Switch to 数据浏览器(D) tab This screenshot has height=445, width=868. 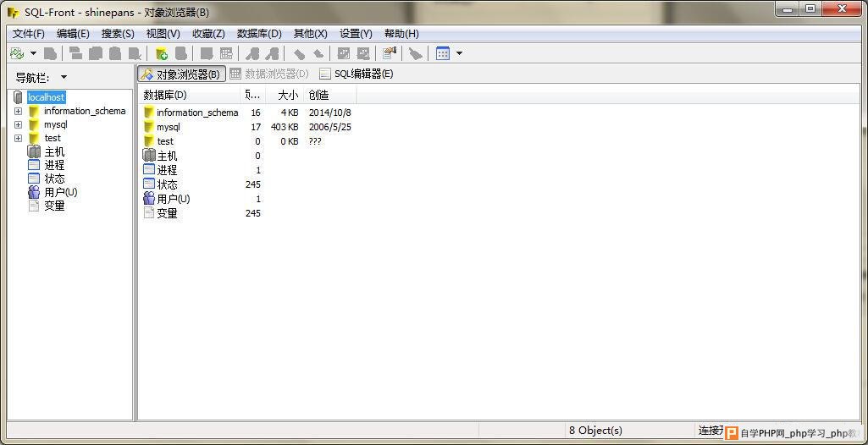(269, 74)
